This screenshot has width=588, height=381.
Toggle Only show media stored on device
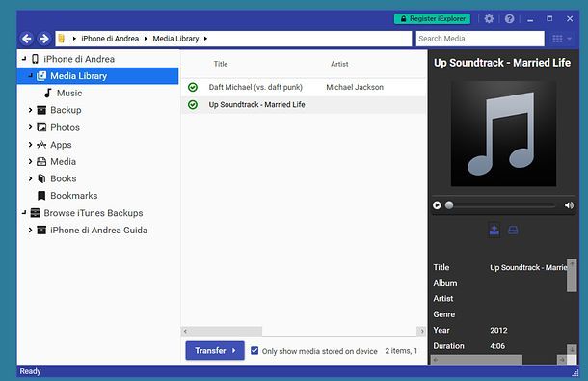point(254,350)
